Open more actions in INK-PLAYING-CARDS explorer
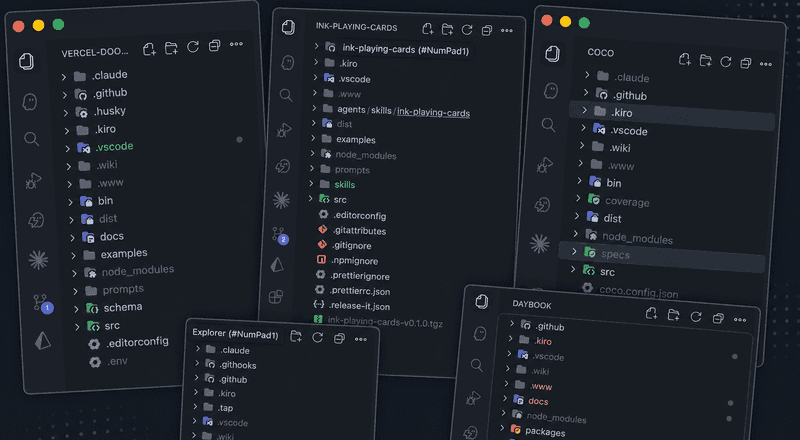 coord(507,31)
